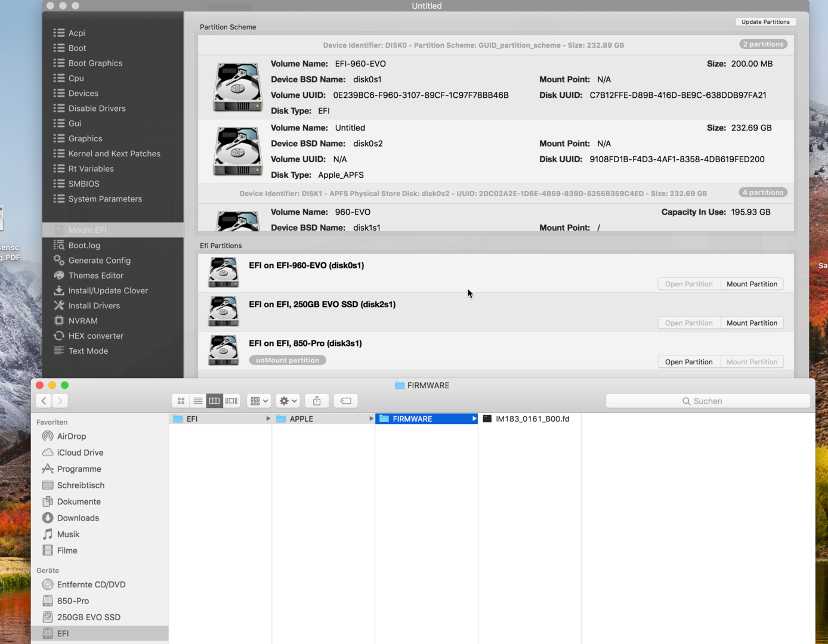Select the EFI volume under Geräte
This screenshot has width=828, height=644.
100,633
